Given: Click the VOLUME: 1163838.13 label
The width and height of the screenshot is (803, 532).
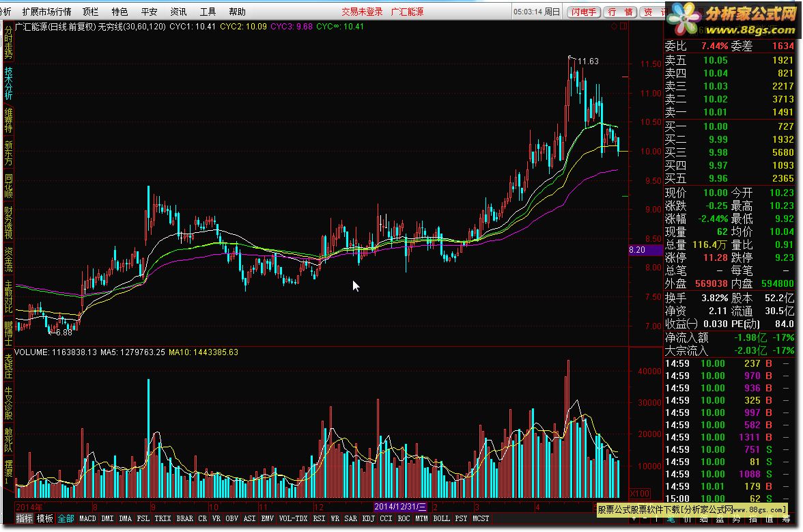Looking at the screenshot, I should coord(56,352).
